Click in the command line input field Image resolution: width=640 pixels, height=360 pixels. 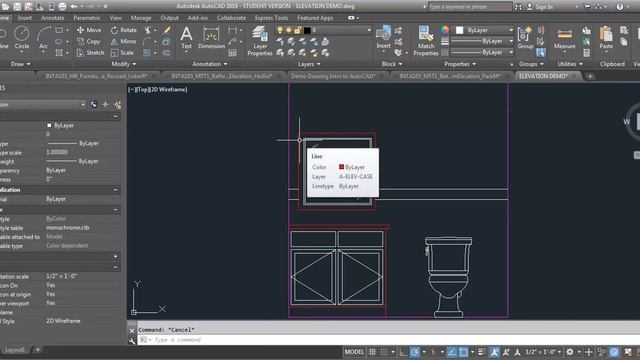pos(389,340)
